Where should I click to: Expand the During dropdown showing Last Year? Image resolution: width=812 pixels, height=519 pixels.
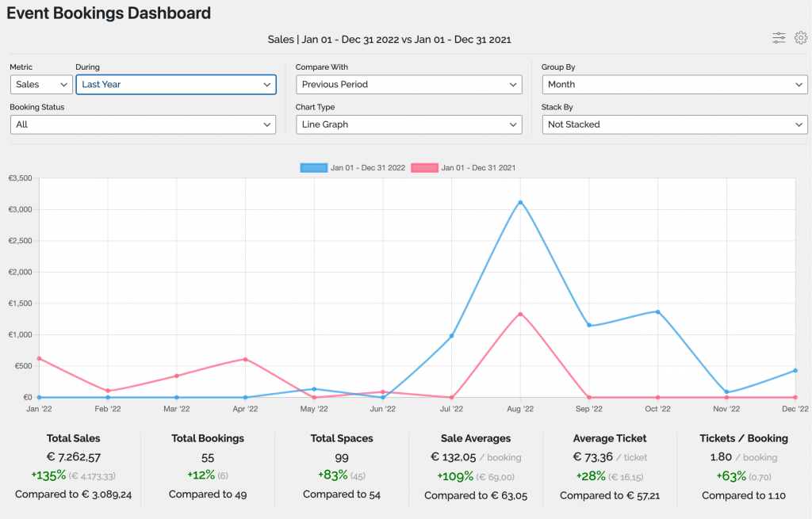[176, 84]
